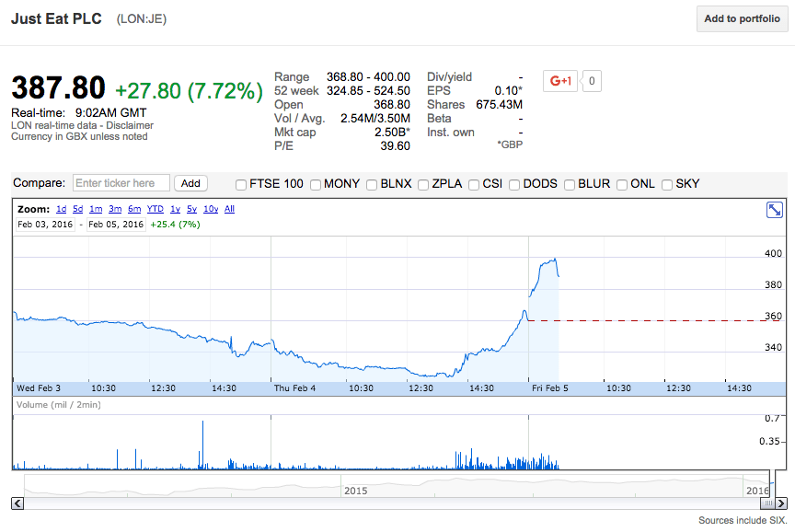Image resolution: width=795 pixels, height=532 pixels.
Task: Select the BLNX compare checkbox
Action: [372, 184]
